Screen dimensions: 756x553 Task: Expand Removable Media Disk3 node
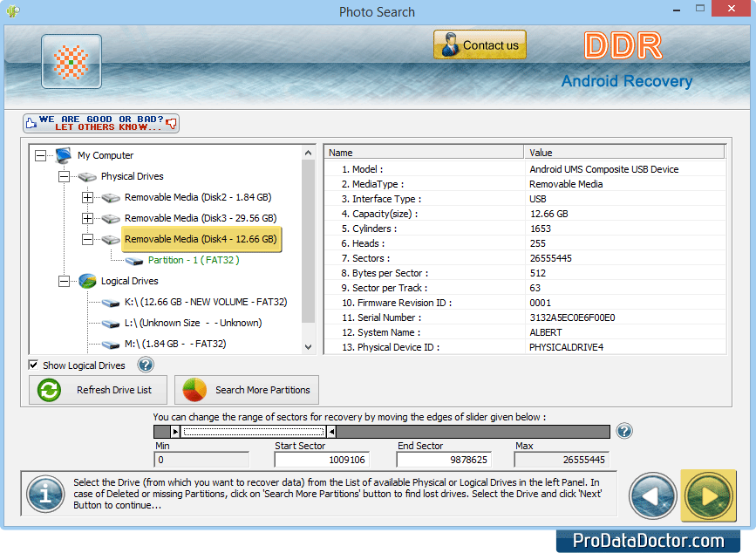pos(87,218)
